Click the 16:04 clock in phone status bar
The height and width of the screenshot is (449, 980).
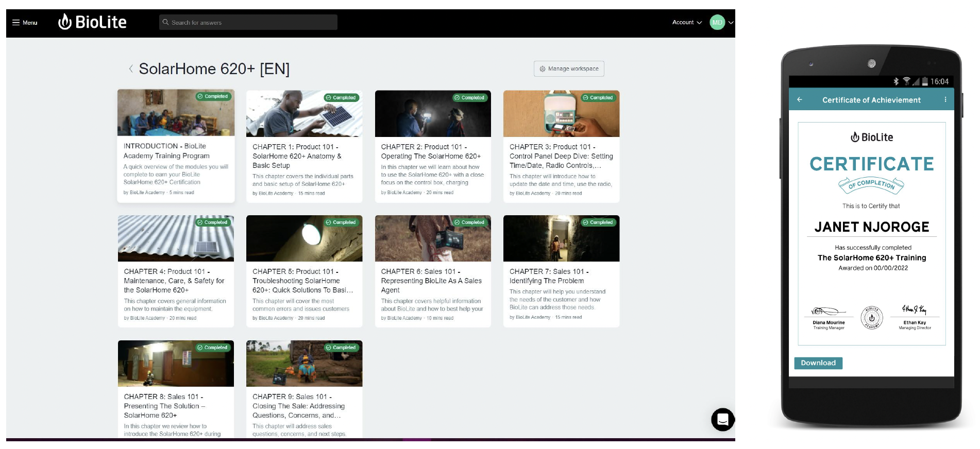939,81
